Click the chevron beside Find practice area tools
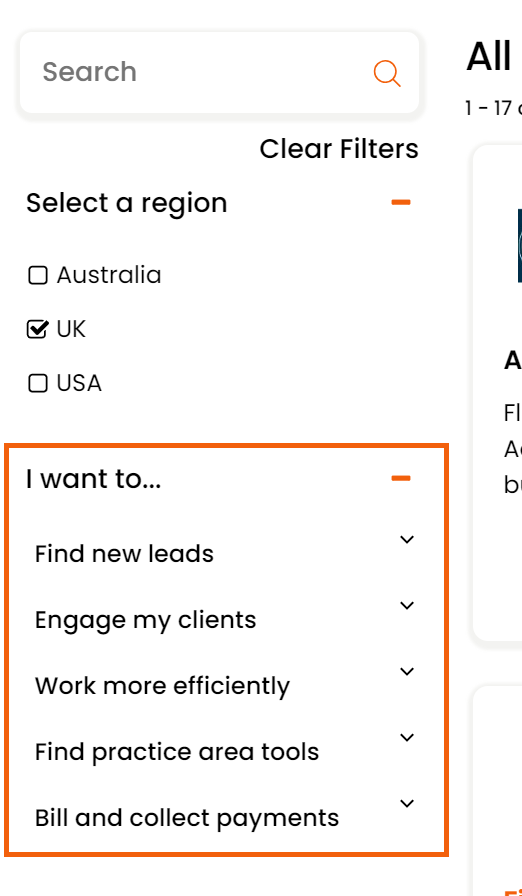 [x=407, y=738]
